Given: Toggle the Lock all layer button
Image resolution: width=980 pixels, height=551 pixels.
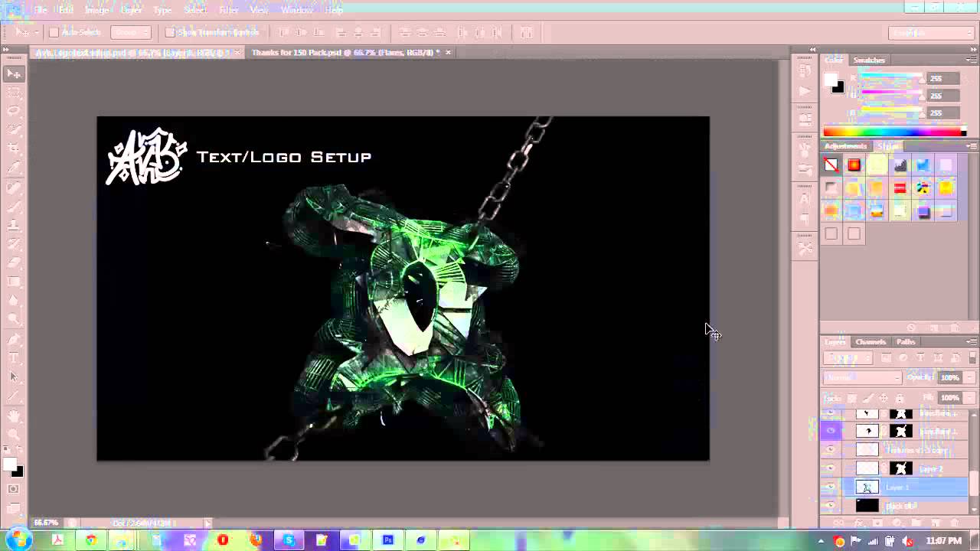Looking at the screenshot, I should 900,398.
